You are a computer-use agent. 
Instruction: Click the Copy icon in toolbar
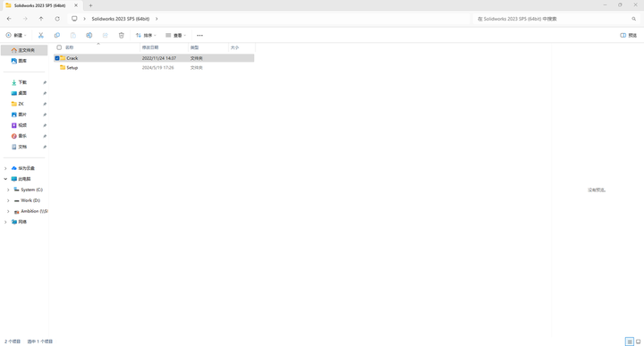coord(57,35)
